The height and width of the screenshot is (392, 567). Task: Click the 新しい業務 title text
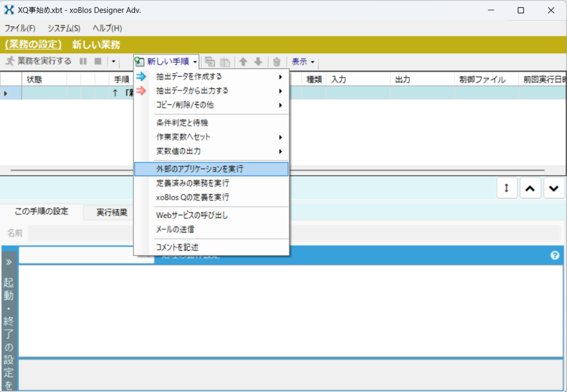click(96, 45)
